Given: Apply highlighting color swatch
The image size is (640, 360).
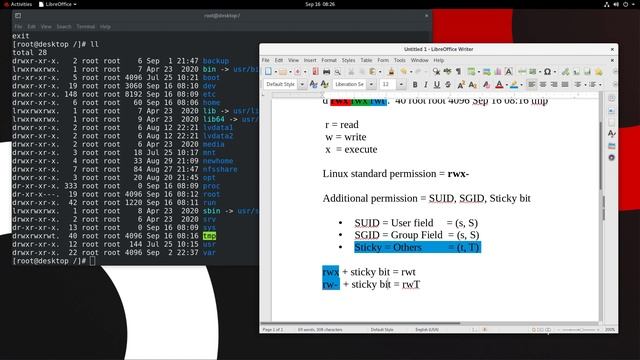Looking at the screenshot, I should pos(514,85).
